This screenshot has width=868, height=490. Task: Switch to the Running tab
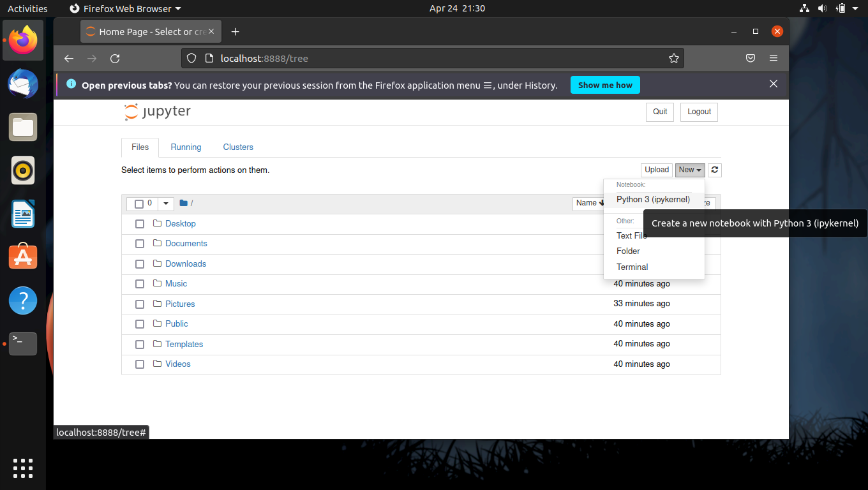186,147
